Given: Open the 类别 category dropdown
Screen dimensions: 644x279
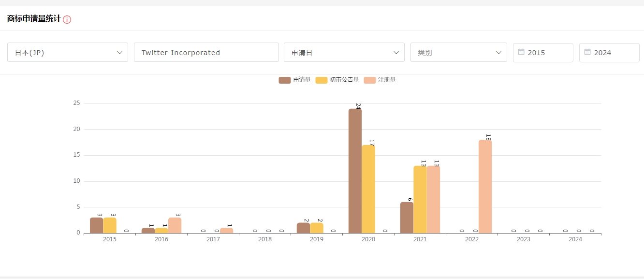Looking at the screenshot, I should [x=458, y=52].
